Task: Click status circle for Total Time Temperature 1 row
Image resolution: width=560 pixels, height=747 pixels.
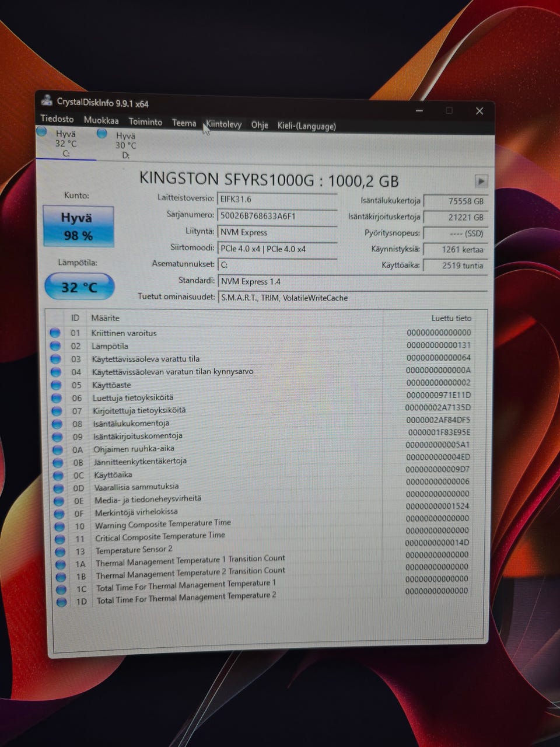Action: (x=61, y=589)
